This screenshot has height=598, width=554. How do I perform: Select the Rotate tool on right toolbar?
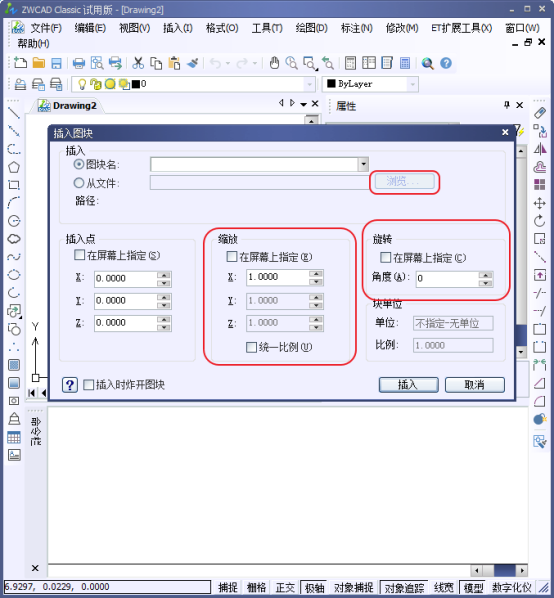pos(540,221)
